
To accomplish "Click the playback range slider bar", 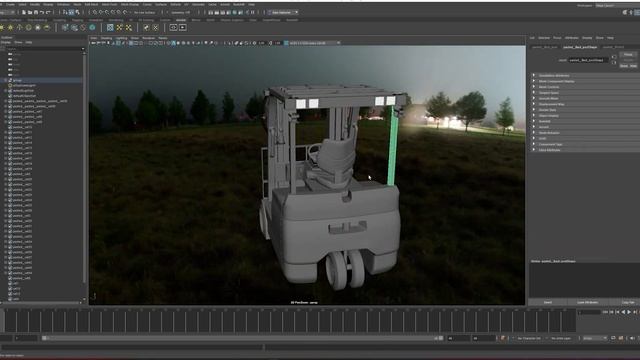I will point(241,338).
